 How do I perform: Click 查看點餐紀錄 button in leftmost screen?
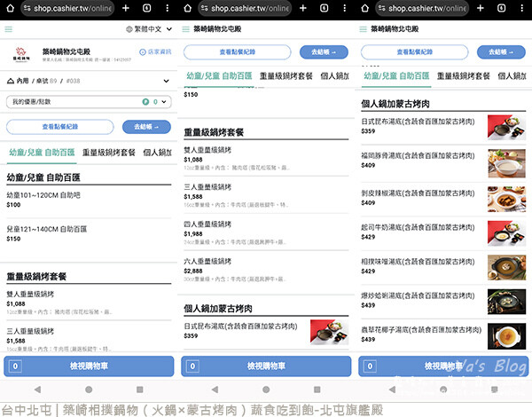point(59,127)
